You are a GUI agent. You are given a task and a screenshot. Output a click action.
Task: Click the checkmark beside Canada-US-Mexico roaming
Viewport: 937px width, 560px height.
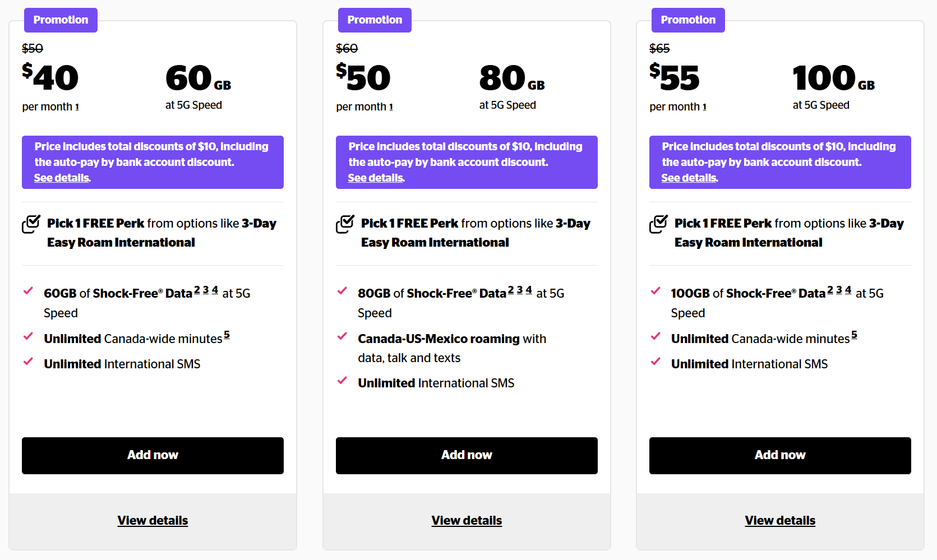click(342, 336)
